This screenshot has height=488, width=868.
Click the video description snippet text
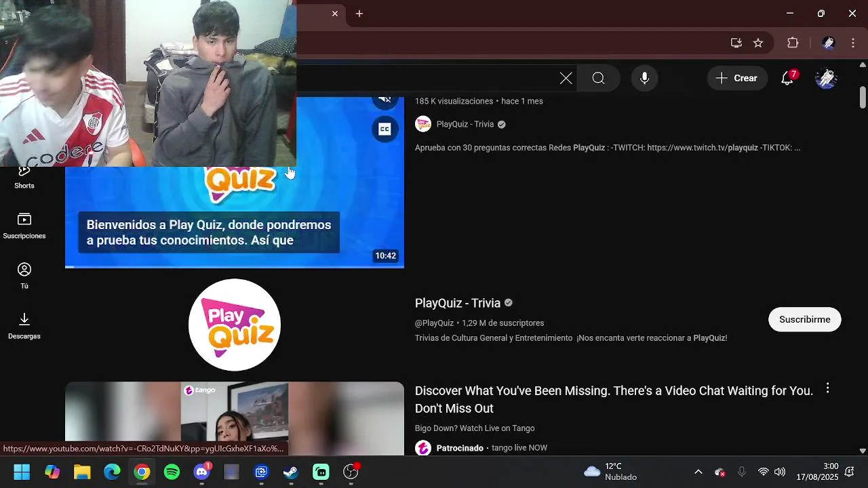[608, 147]
